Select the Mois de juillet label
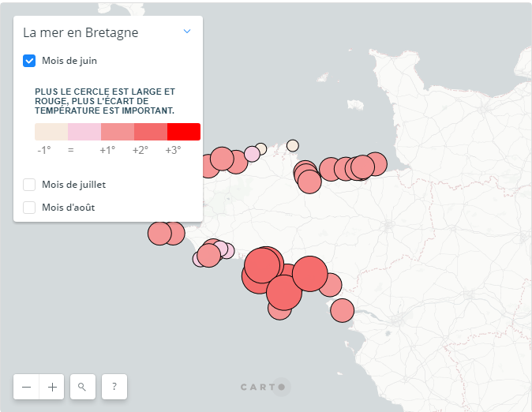Viewport: 532px width, 412px height. (73, 185)
